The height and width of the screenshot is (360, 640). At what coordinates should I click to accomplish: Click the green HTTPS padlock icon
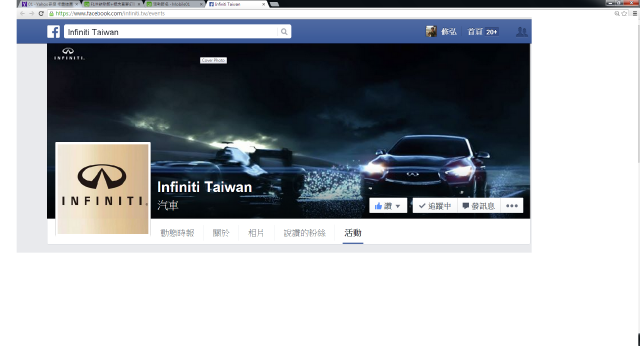(51, 13)
